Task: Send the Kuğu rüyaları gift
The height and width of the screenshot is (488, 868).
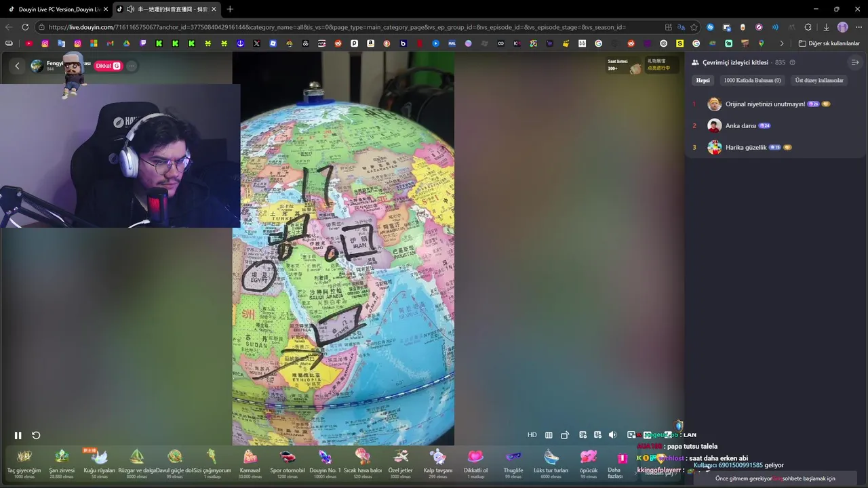Action: click(99, 463)
